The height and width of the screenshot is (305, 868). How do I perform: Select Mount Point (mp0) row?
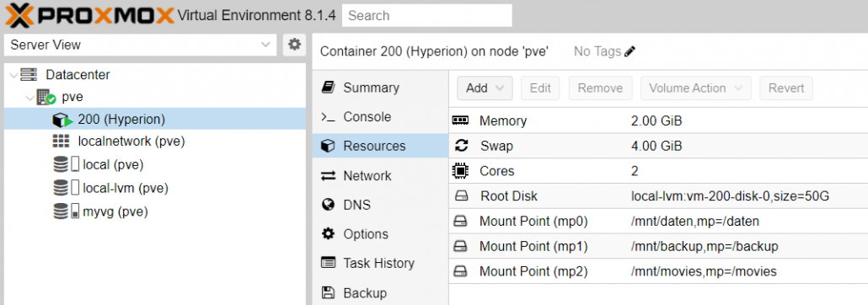pyautogui.click(x=658, y=222)
